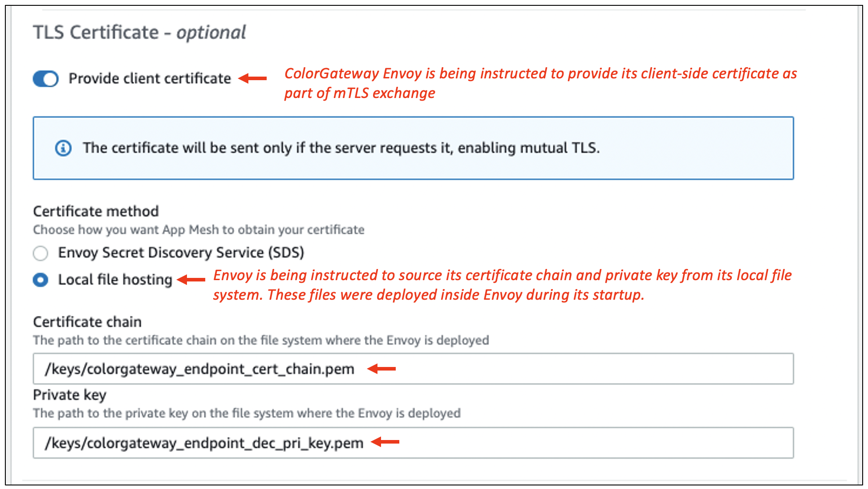Click red arrow after dec_pri_key.pem path
This screenshot has width=868, height=489.
(x=385, y=442)
